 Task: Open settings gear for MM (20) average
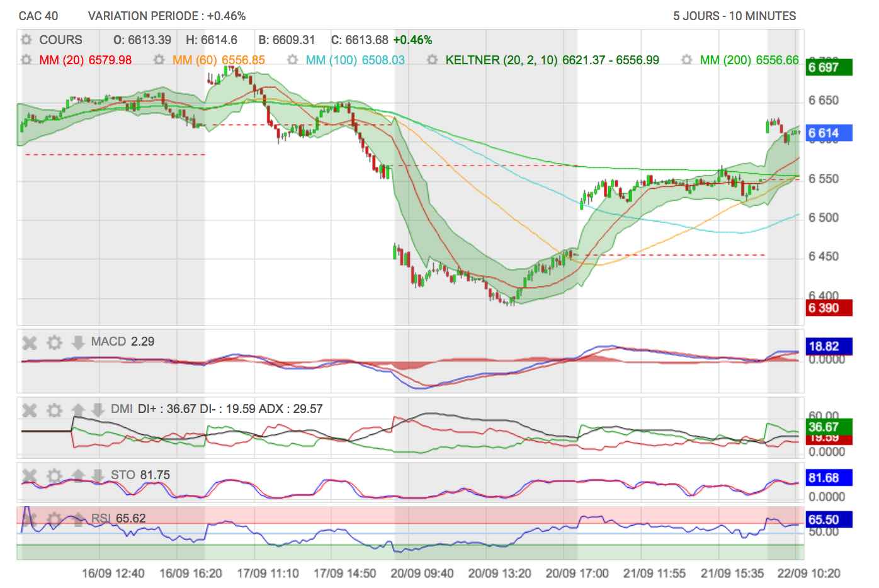(26, 60)
